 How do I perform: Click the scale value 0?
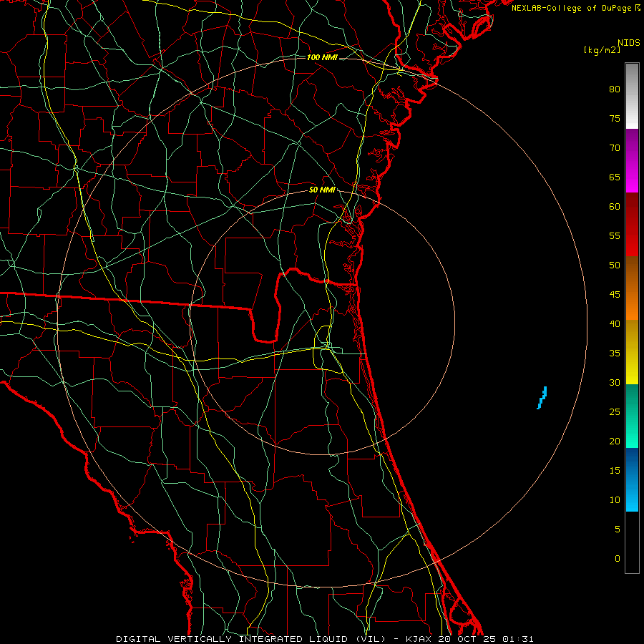618,559
